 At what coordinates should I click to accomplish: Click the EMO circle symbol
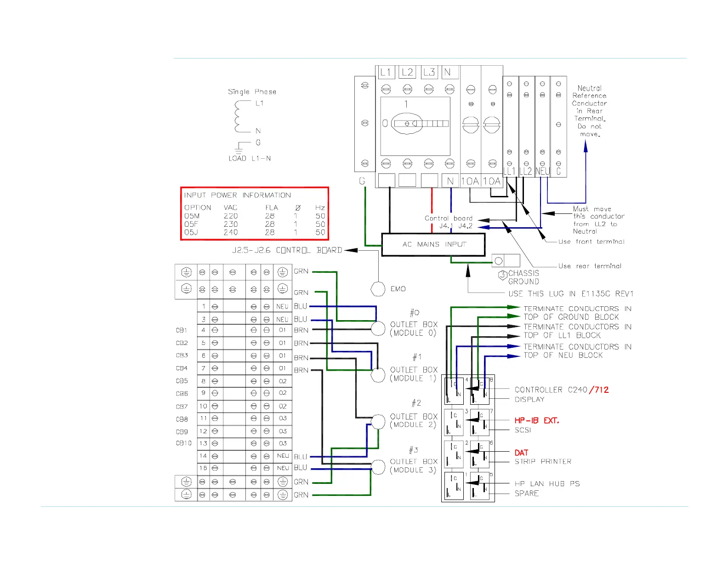(378, 289)
